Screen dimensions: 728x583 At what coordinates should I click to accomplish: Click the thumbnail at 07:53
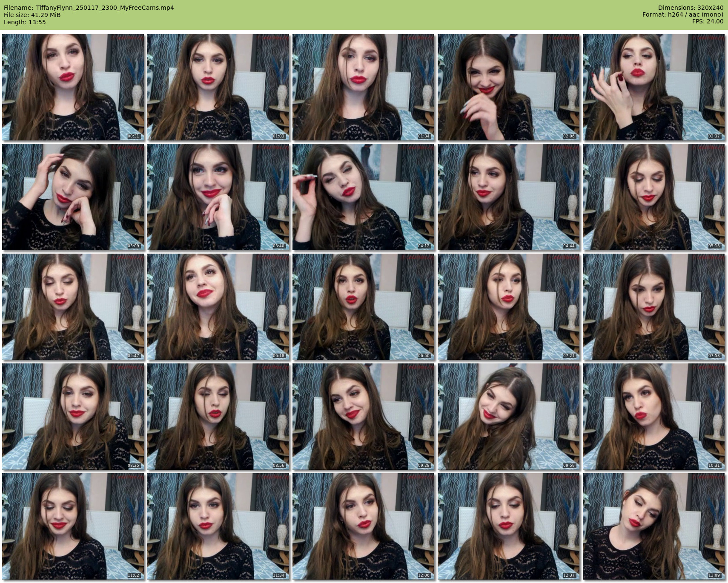pos(653,307)
